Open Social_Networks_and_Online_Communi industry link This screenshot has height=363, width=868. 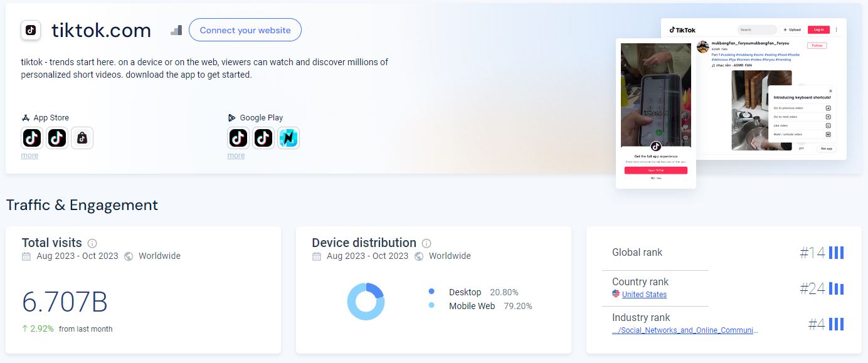(x=685, y=330)
